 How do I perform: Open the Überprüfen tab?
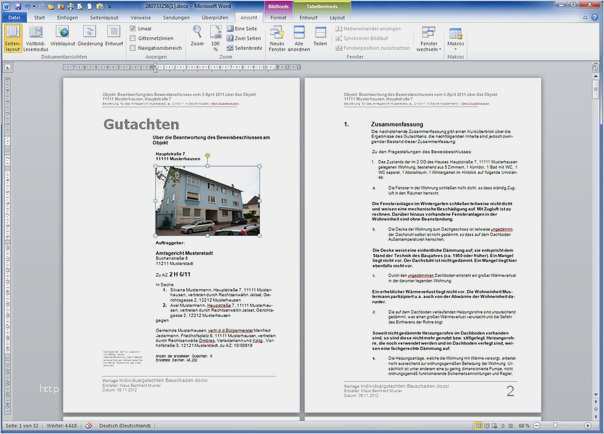click(x=215, y=18)
